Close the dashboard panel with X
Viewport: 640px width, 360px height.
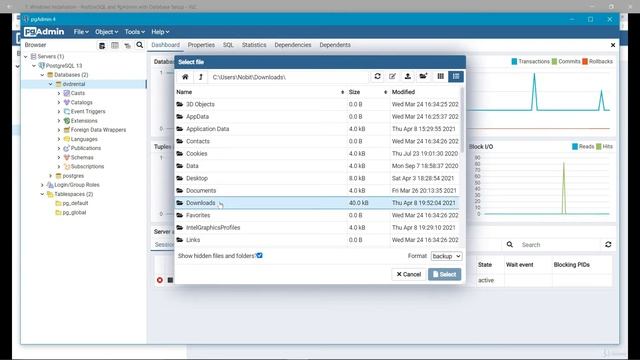click(613, 45)
